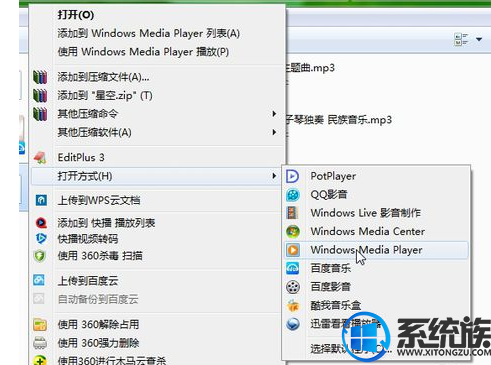This screenshot has width=491, height=365.
Task: Click the EditPlus 3 icon
Action: 40,157
